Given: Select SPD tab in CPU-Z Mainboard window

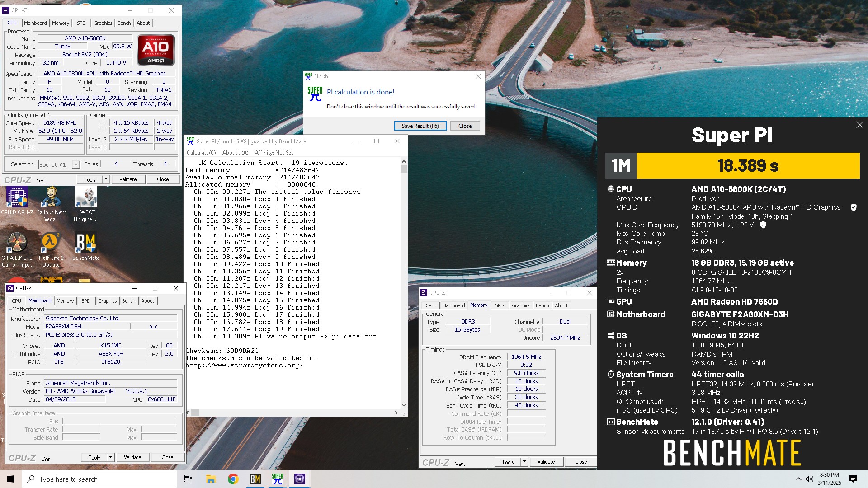Looking at the screenshot, I should pyautogui.click(x=85, y=301).
